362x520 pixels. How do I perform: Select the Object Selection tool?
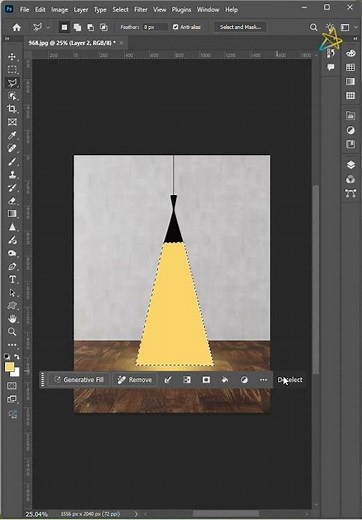12,96
